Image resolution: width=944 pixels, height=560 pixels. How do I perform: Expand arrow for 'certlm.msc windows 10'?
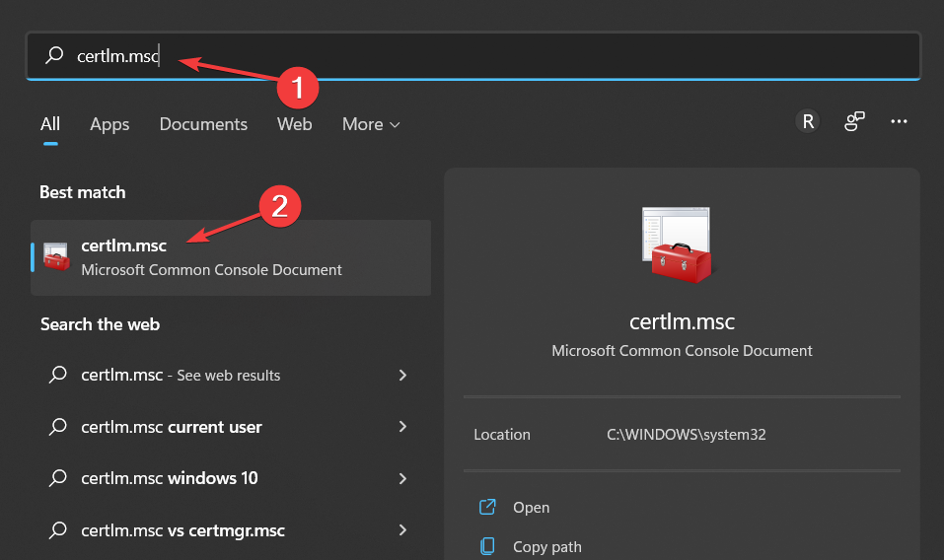pyautogui.click(x=402, y=479)
